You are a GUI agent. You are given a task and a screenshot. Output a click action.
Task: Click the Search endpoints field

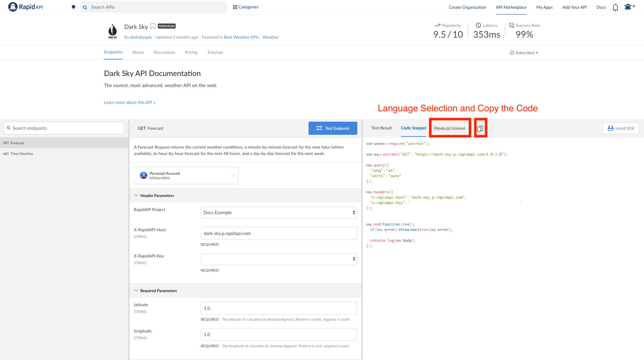click(64, 128)
